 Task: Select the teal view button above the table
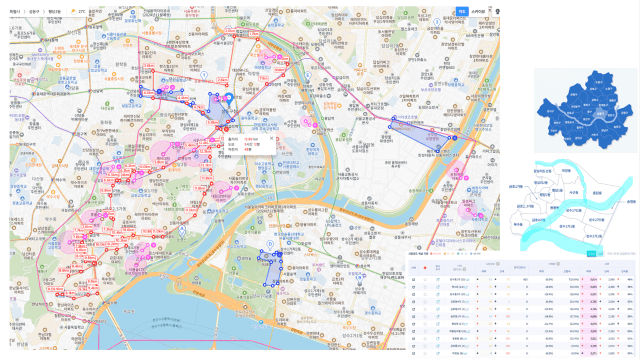coord(591,254)
